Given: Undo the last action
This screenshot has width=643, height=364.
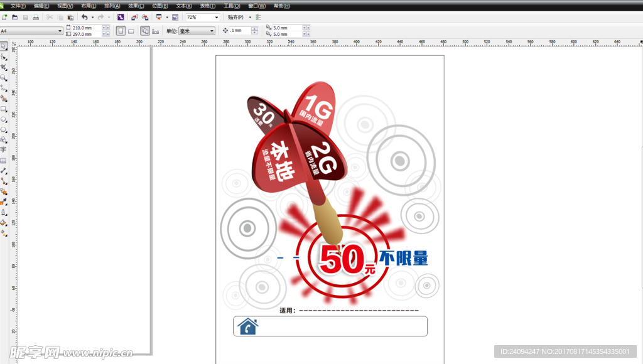Looking at the screenshot, I should point(85,17).
